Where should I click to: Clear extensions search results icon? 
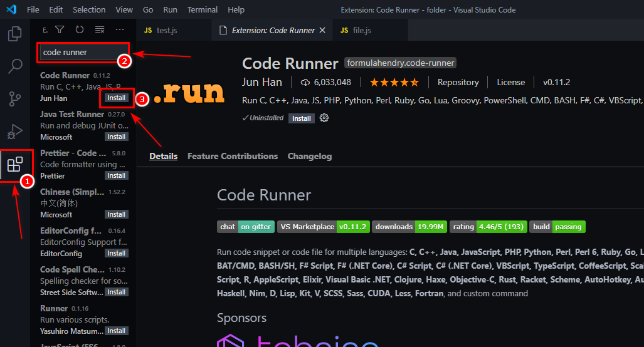(100, 29)
